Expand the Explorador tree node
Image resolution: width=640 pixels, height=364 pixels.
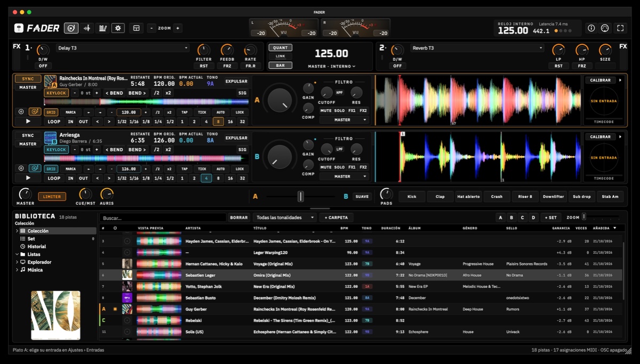point(17,262)
